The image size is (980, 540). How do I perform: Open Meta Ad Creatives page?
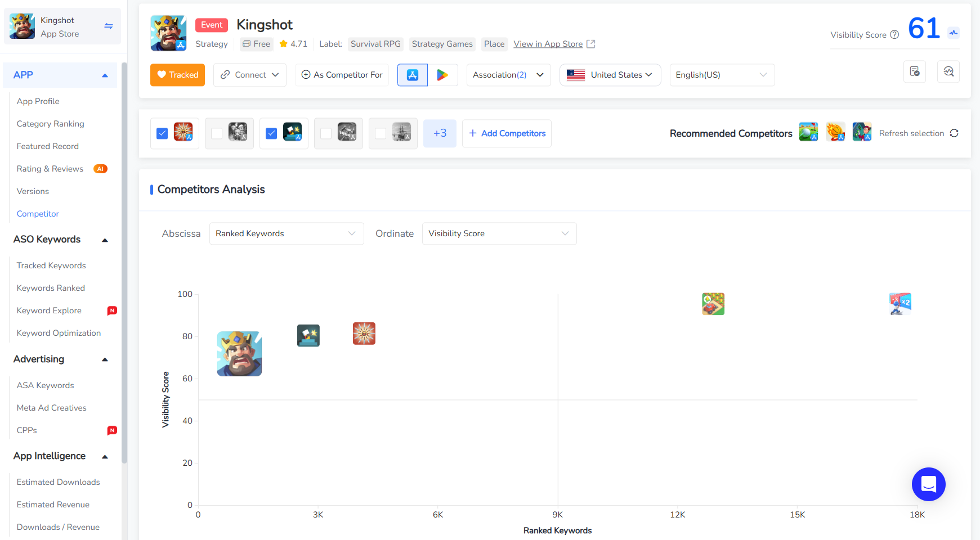51,408
